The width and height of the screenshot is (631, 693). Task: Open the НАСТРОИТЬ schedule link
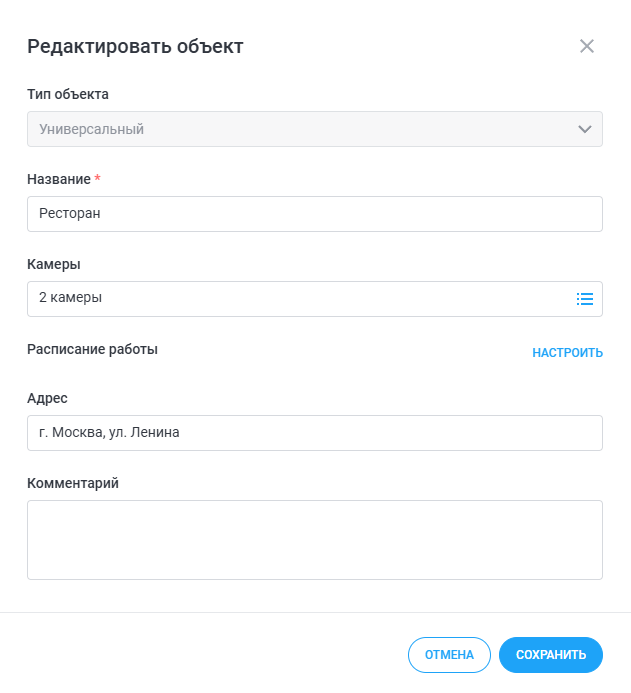[567, 353]
